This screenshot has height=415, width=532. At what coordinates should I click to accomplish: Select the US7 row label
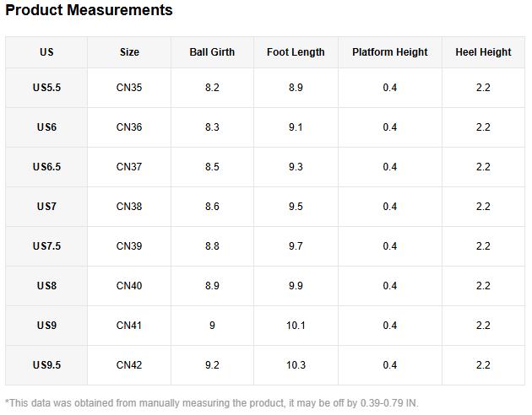46,207
